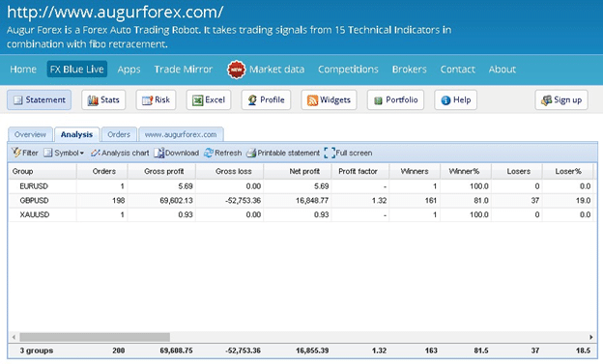603x364 pixels.
Task: Sort by Loser% column header
Action: point(568,172)
